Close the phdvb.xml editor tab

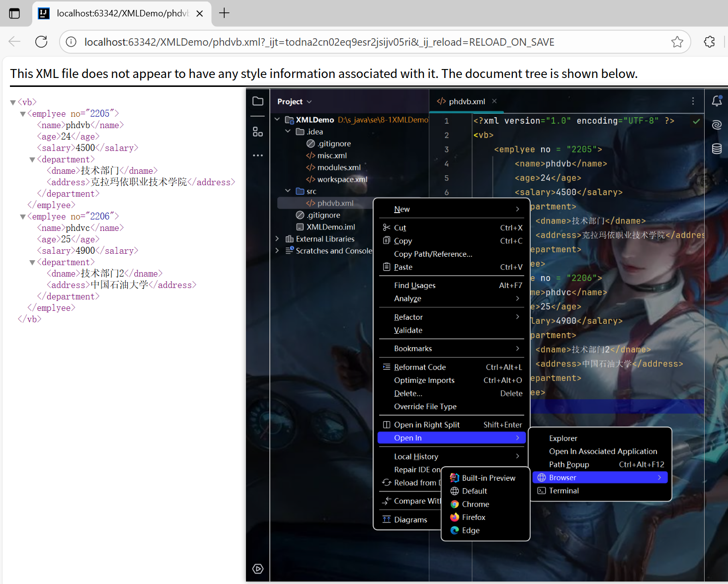click(x=494, y=101)
